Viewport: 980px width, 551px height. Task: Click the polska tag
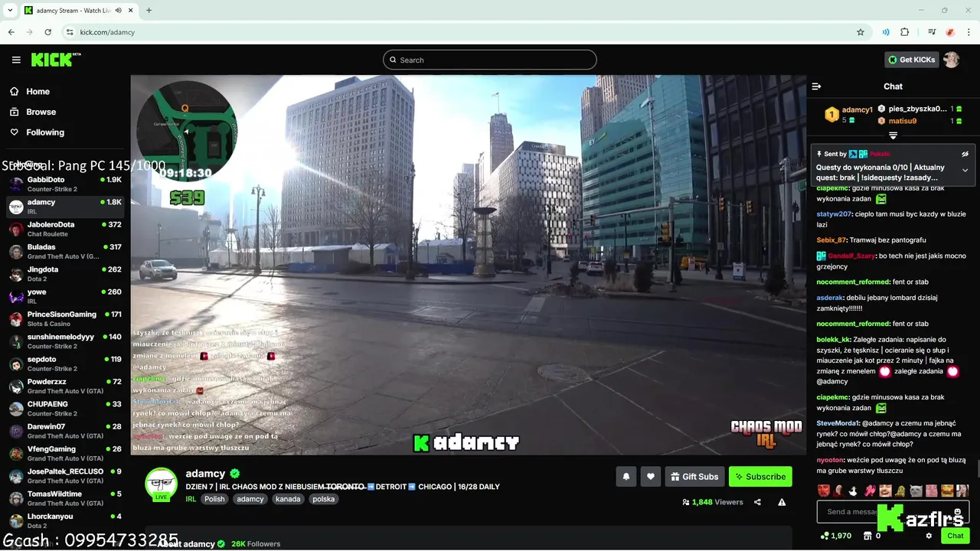pos(324,499)
